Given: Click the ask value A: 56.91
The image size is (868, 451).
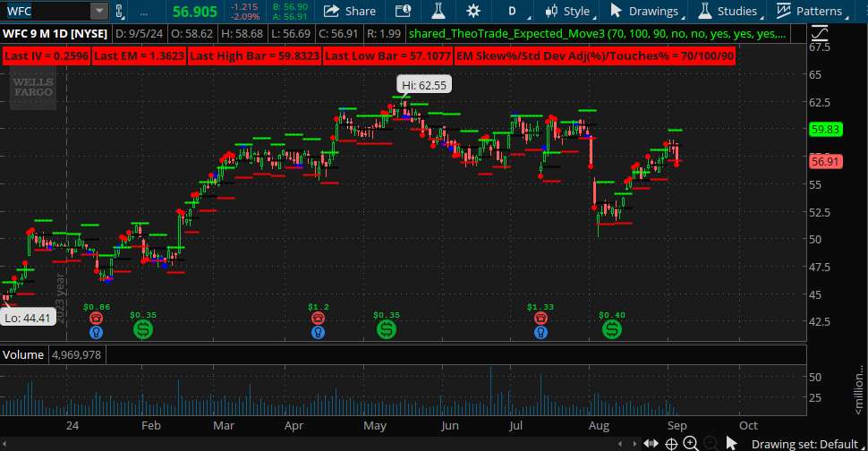Looking at the screenshot, I should 290,17.
